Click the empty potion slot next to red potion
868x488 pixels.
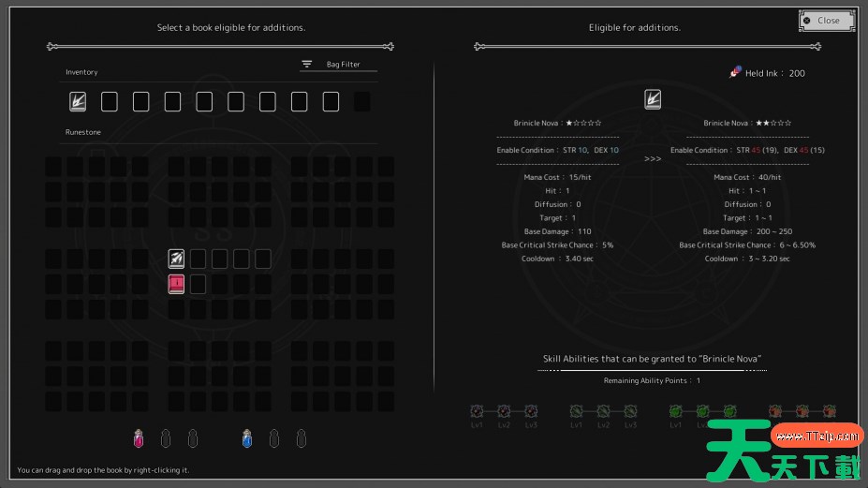[166, 437]
